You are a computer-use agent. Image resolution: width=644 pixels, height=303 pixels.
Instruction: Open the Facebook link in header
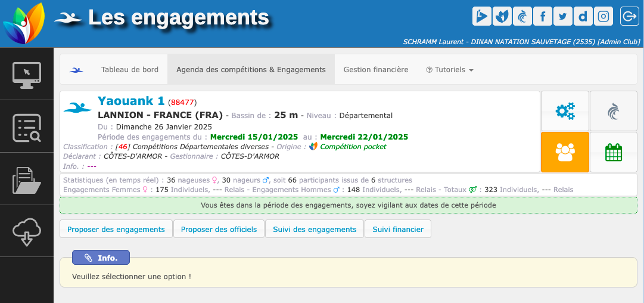[x=542, y=16]
